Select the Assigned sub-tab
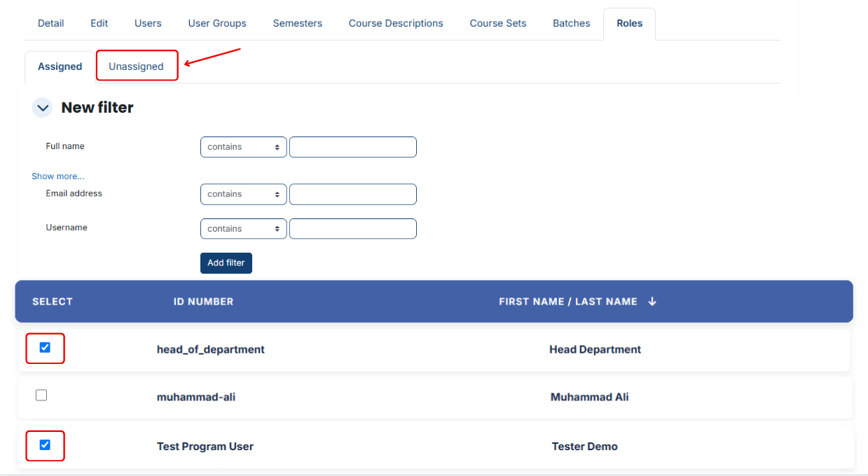 [60, 66]
